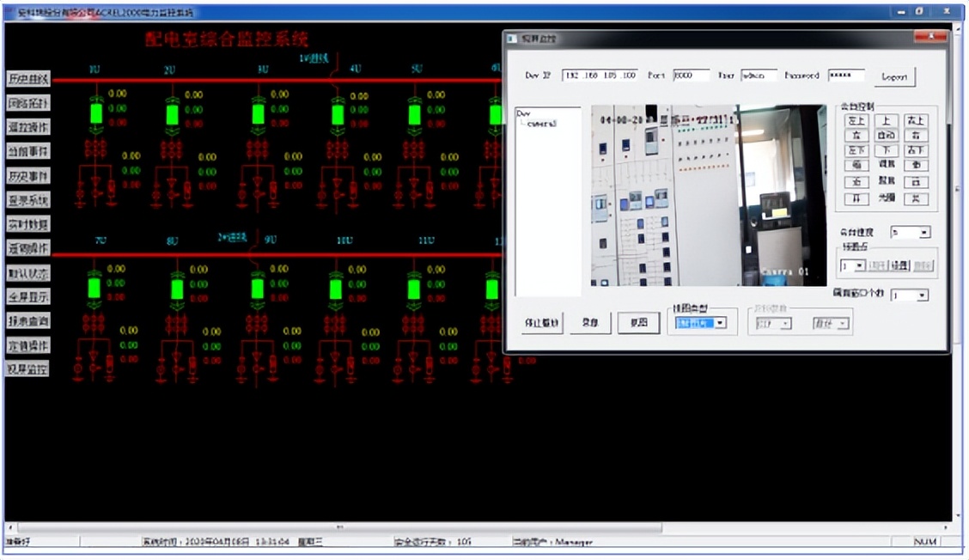Click the Logout button
This screenshot has height=560, width=969.
pos(895,76)
